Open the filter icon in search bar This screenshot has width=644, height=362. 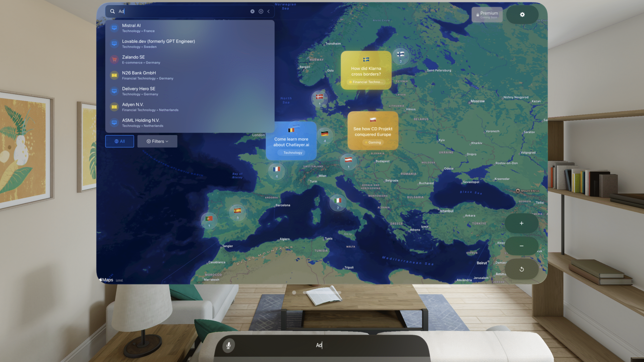tap(261, 11)
